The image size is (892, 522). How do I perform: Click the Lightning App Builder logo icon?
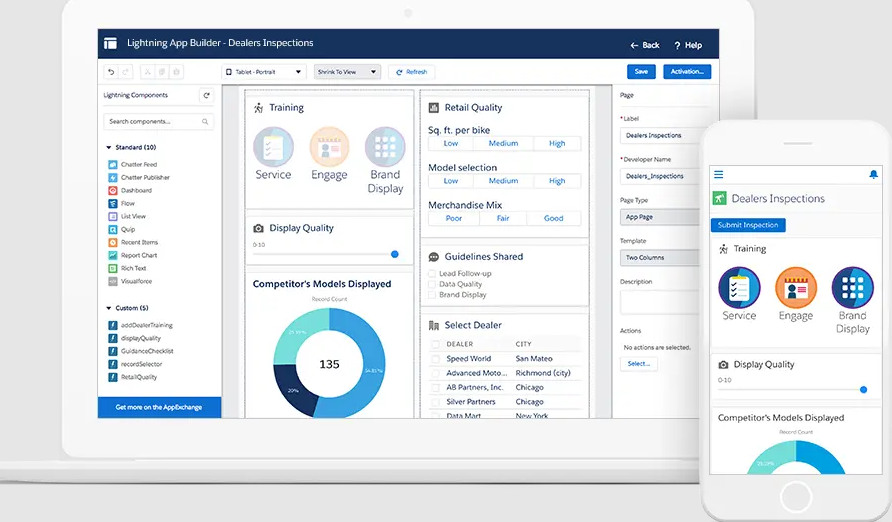point(110,43)
